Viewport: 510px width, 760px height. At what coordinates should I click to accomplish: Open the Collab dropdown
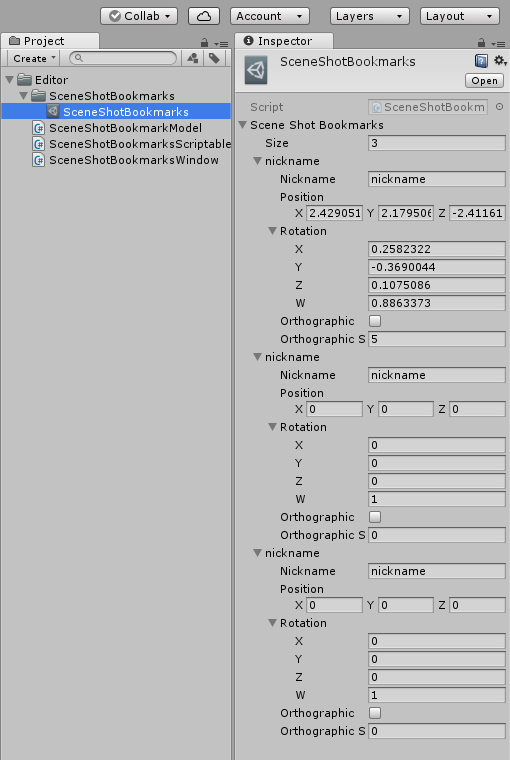coord(139,16)
